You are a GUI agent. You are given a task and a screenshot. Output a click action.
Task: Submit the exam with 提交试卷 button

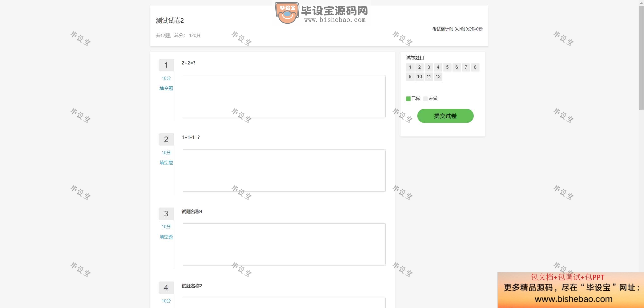click(x=445, y=116)
